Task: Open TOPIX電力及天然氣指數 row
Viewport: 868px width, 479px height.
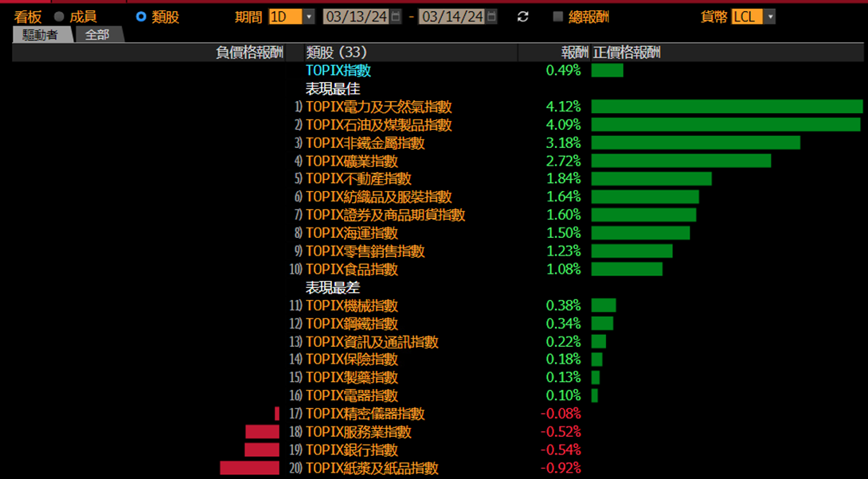Action: pos(378,107)
